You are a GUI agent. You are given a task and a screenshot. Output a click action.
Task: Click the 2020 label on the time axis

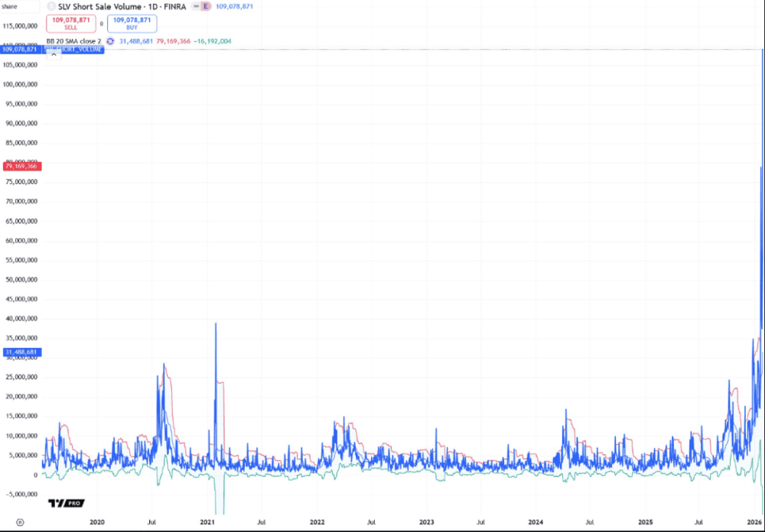click(97, 521)
